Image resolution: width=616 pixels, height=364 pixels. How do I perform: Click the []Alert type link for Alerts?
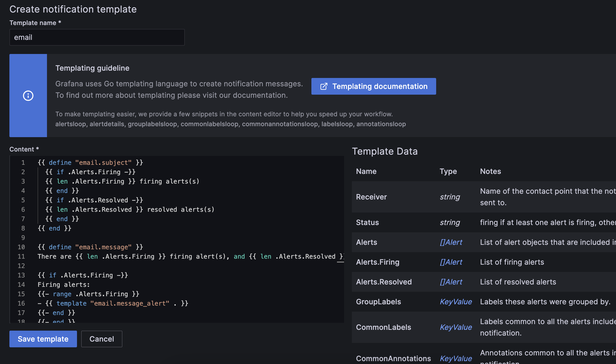[451, 242]
